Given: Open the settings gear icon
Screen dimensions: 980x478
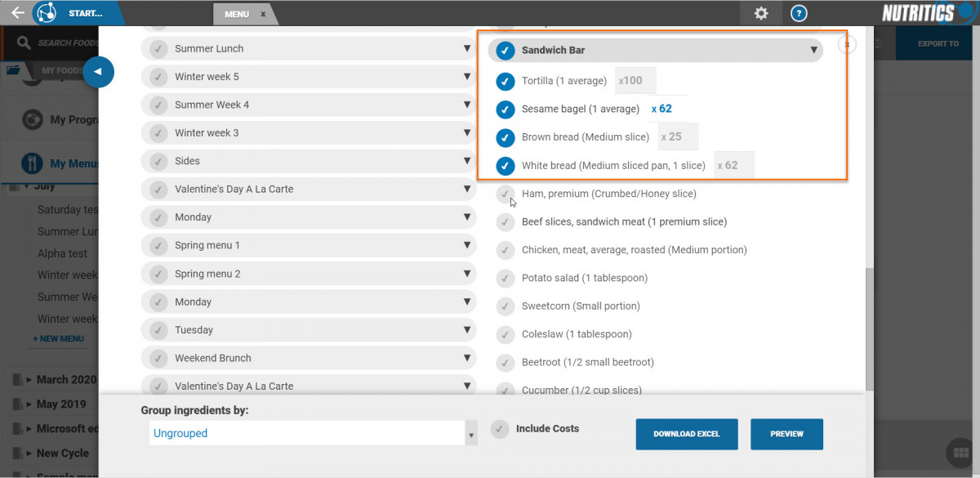Looking at the screenshot, I should (x=761, y=13).
